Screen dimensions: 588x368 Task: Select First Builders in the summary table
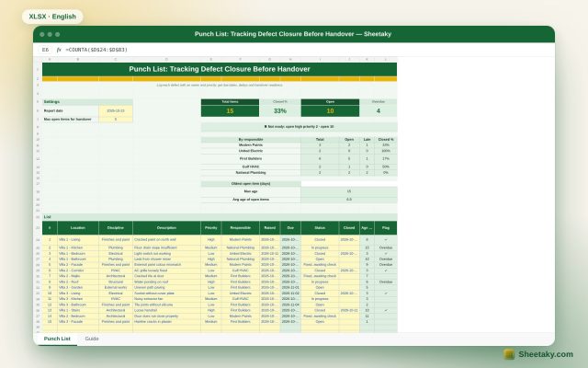(251, 158)
